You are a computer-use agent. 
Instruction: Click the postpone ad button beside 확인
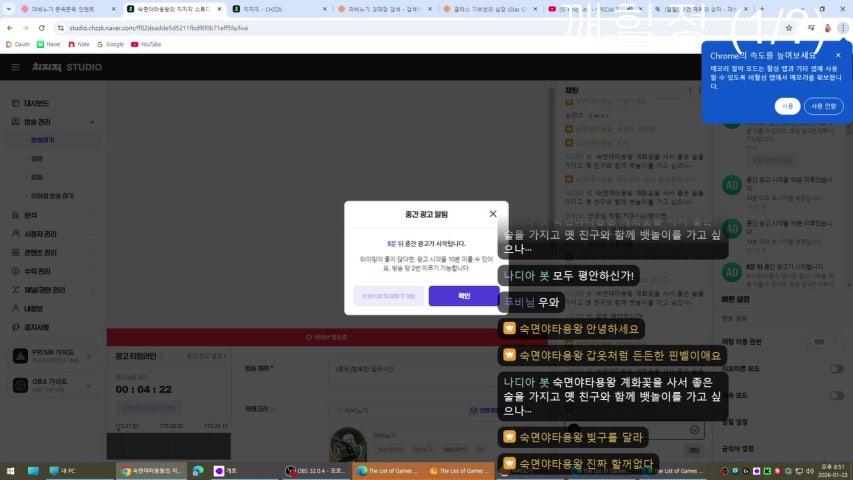pyautogui.click(x=388, y=296)
